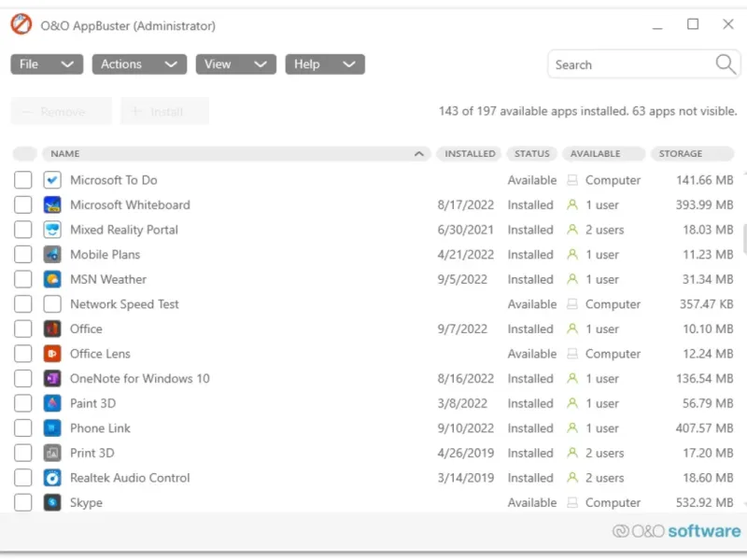Check the Phone Link checkbox
This screenshot has height=560, width=747.
pyautogui.click(x=22, y=428)
